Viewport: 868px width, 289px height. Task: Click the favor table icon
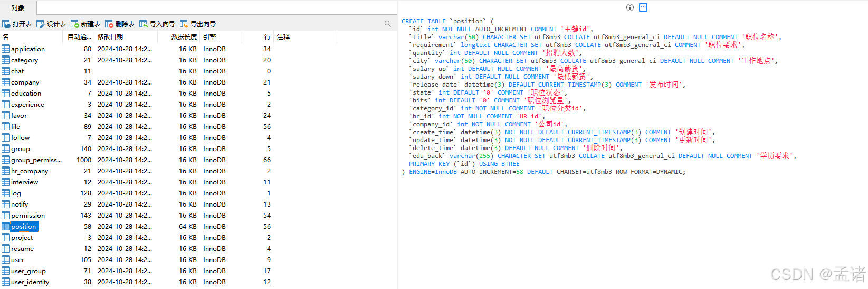(6, 115)
